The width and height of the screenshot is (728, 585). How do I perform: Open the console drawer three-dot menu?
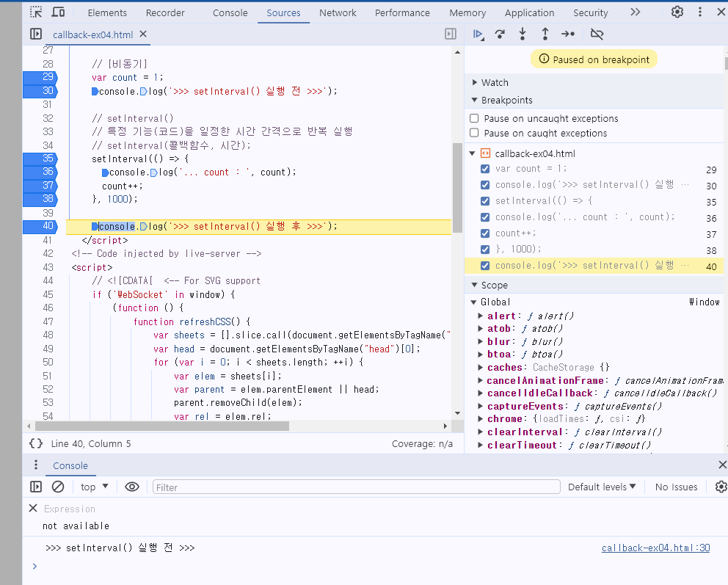36,465
